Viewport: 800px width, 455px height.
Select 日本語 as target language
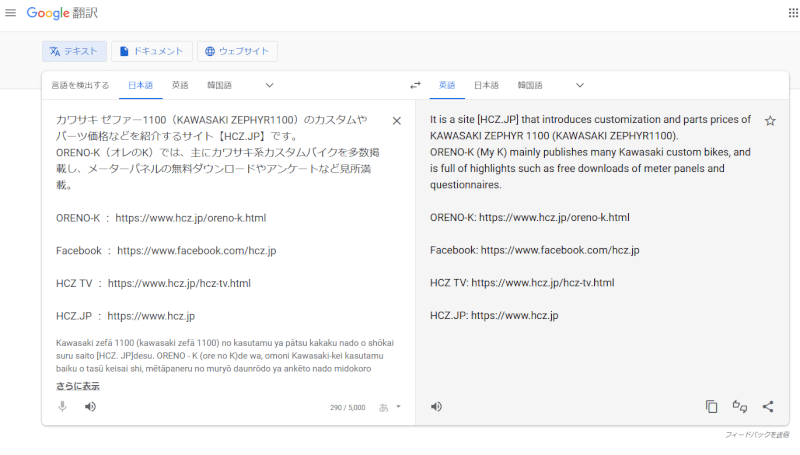486,85
